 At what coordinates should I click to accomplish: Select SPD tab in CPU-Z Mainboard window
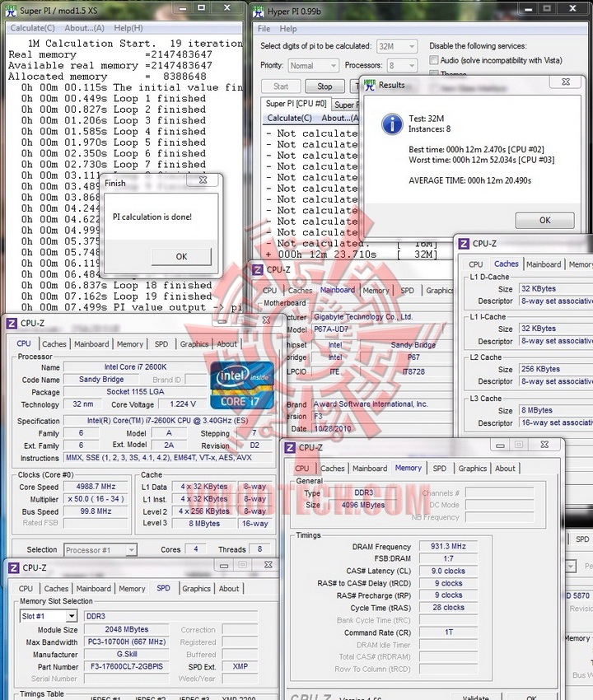pyautogui.click(x=407, y=290)
